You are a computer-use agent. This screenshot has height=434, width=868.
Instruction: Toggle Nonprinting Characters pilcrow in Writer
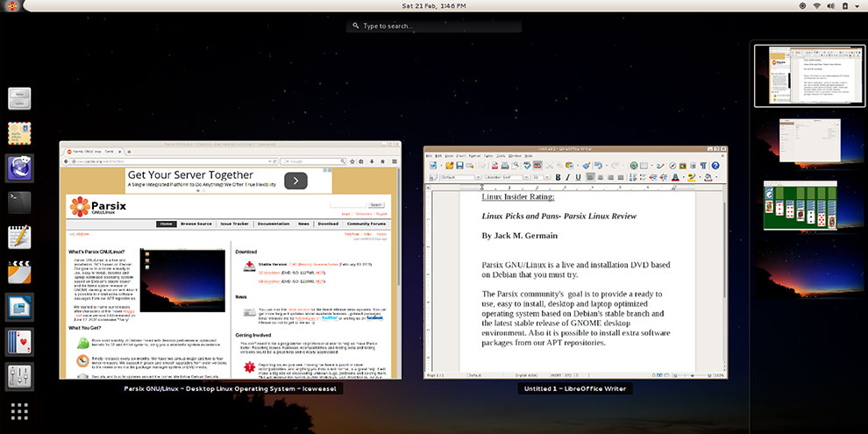[703, 166]
